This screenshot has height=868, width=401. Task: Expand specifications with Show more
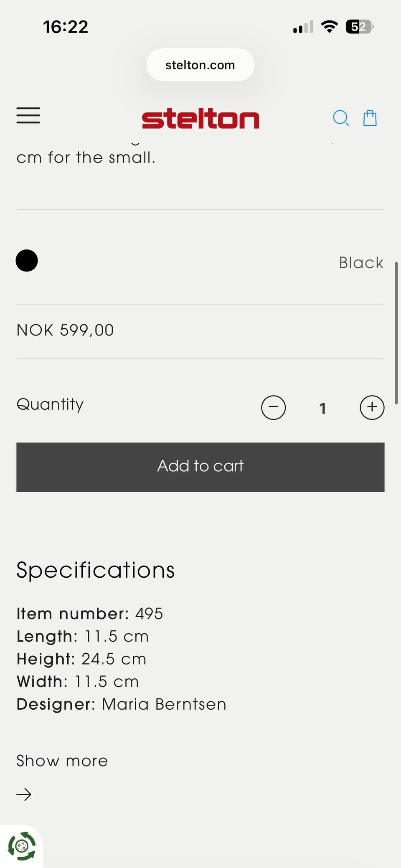click(62, 761)
